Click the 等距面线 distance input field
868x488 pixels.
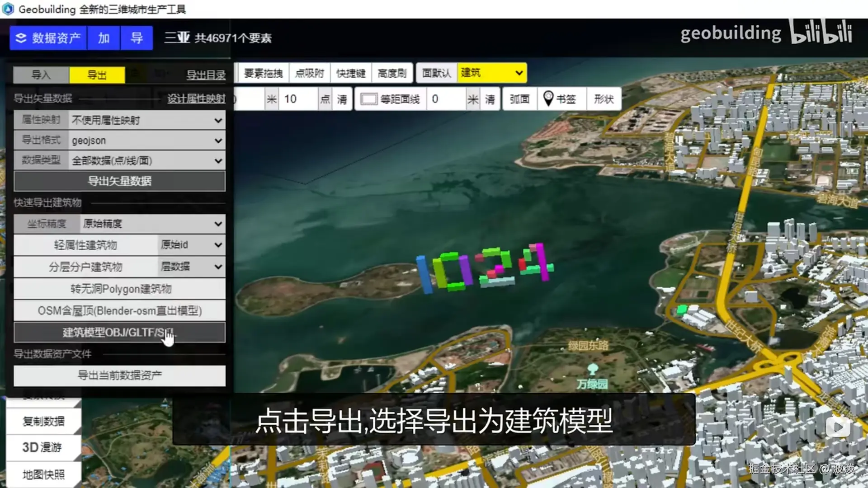[x=447, y=99]
